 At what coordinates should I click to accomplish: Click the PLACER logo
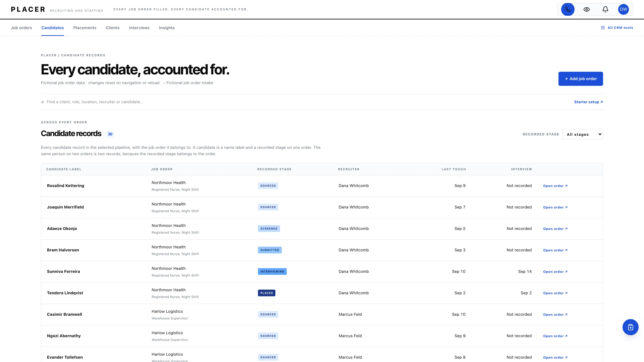pos(28,10)
